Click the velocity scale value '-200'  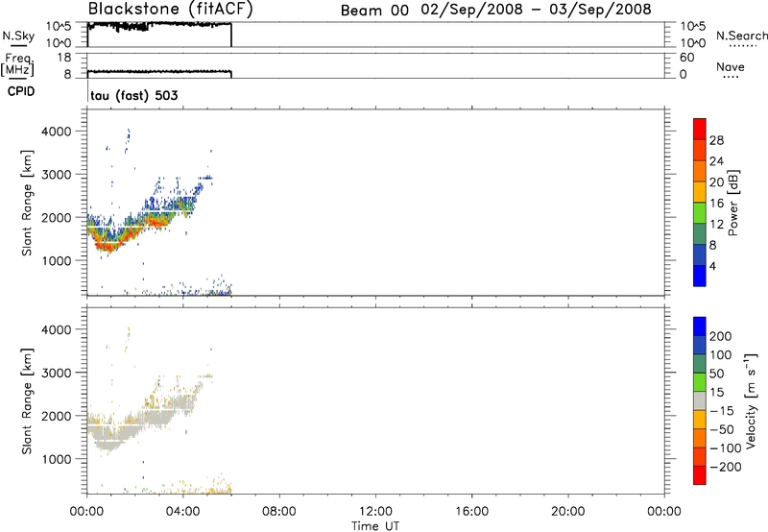point(725,467)
